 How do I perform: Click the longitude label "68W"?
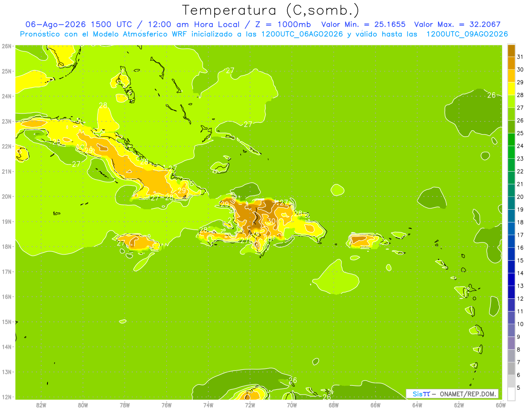pos(333,405)
